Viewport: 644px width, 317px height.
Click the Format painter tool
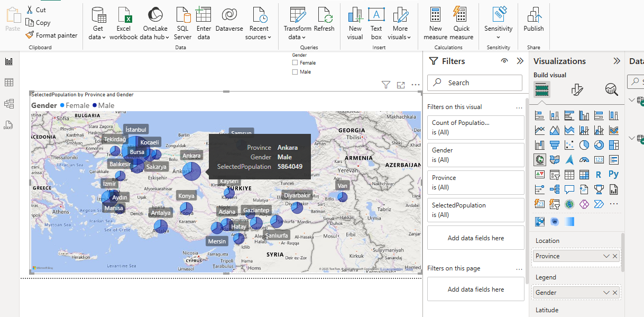[x=51, y=35]
